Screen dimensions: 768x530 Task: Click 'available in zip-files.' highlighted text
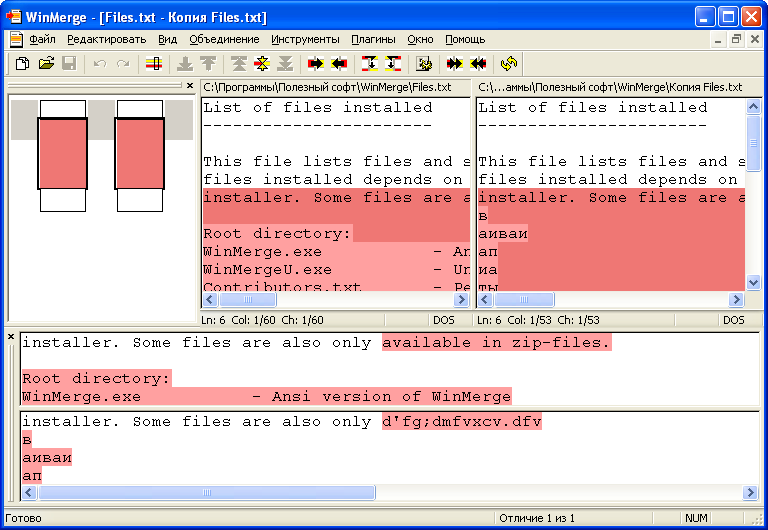tap(497, 343)
